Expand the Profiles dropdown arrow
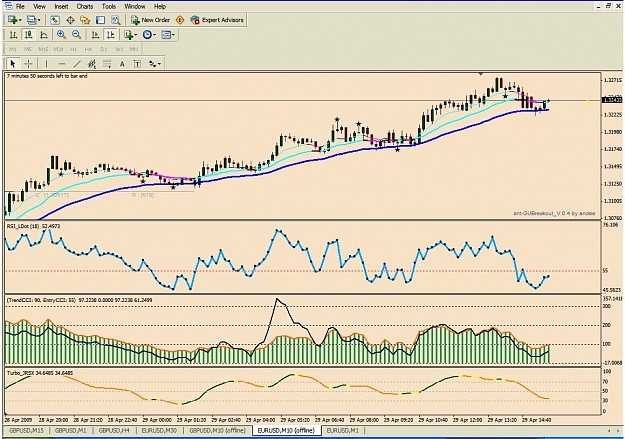 (x=39, y=20)
